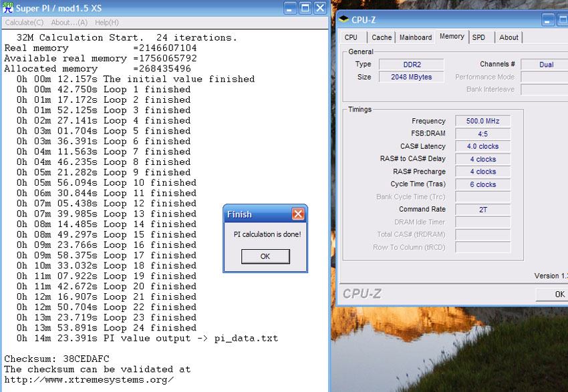Screen dimensions: 568x392
Task: Click the 'Real memory =2146607104' line
Action: [x=100, y=48]
